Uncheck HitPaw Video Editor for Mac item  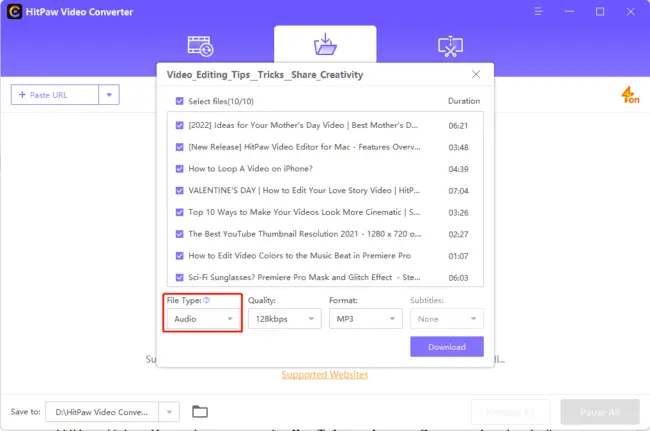(179, 147)
